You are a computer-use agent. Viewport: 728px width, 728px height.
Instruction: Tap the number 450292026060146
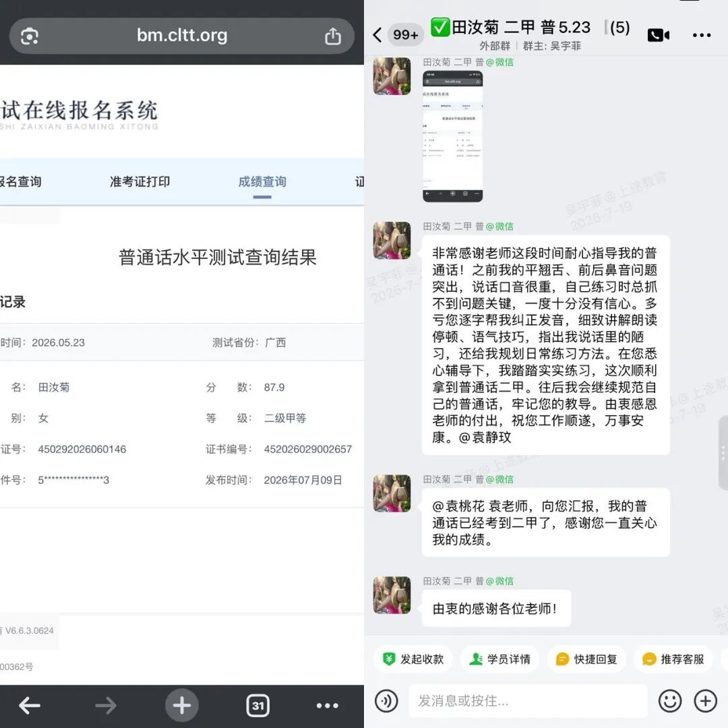(x=82, y=449)
